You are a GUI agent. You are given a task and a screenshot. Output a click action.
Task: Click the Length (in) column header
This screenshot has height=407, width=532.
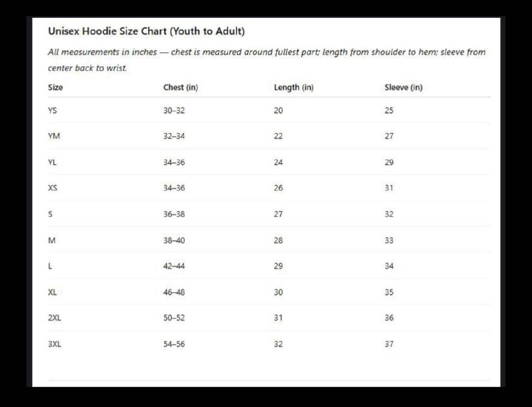tap(294, 88)
